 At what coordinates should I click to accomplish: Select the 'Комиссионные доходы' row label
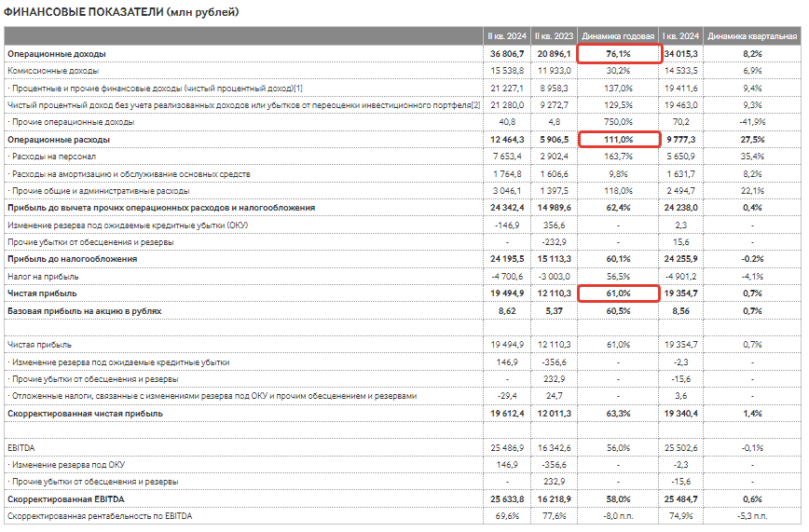click(x=53, y=71)
